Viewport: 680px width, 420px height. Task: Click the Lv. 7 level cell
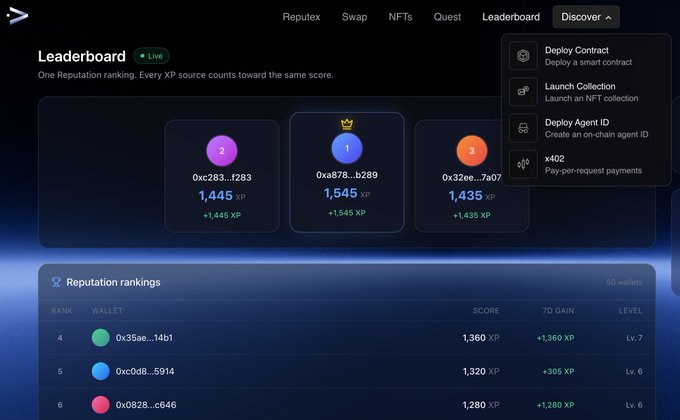(634, 338)
